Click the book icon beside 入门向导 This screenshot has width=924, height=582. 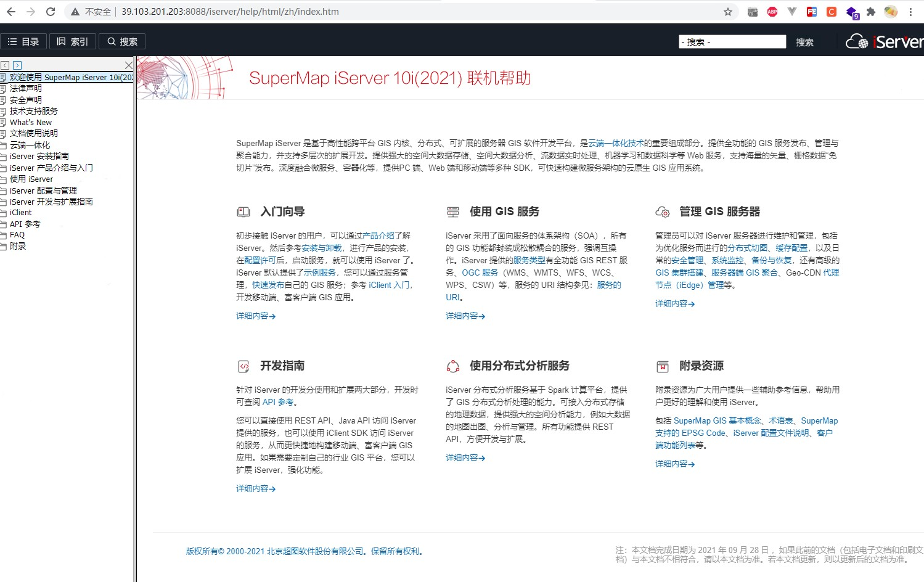coord(243,212)
